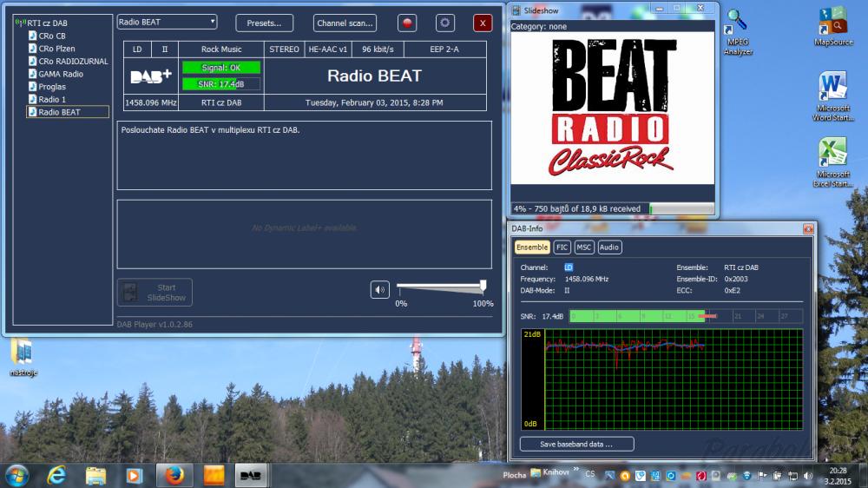Select CRo RADIOZURNAL station
Image resolution: width=868 pixels, height=488 pixels.
[69, 62]
